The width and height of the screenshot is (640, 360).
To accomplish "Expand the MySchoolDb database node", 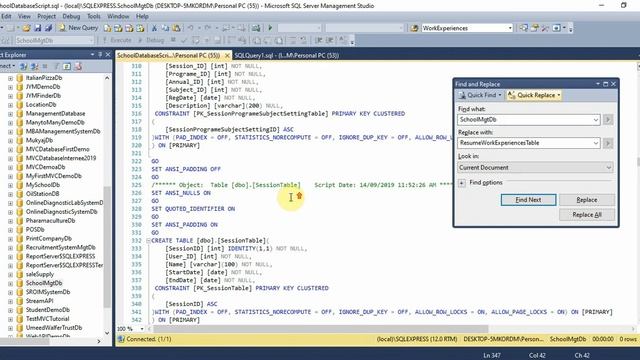I will point(10,185).
